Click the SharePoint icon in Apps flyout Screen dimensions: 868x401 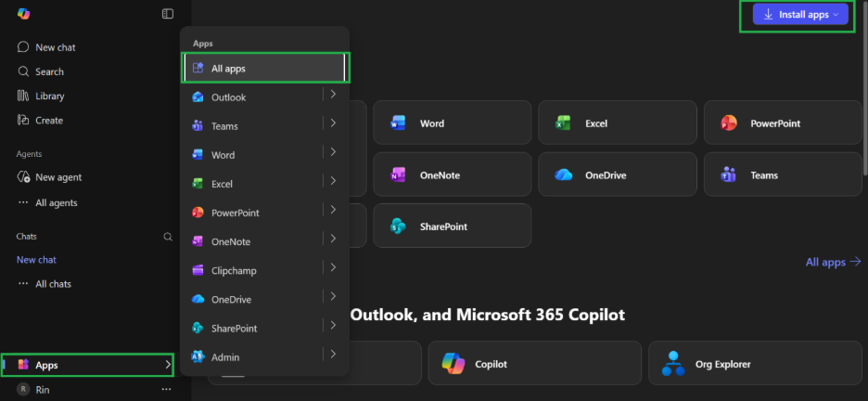point(198,328)
